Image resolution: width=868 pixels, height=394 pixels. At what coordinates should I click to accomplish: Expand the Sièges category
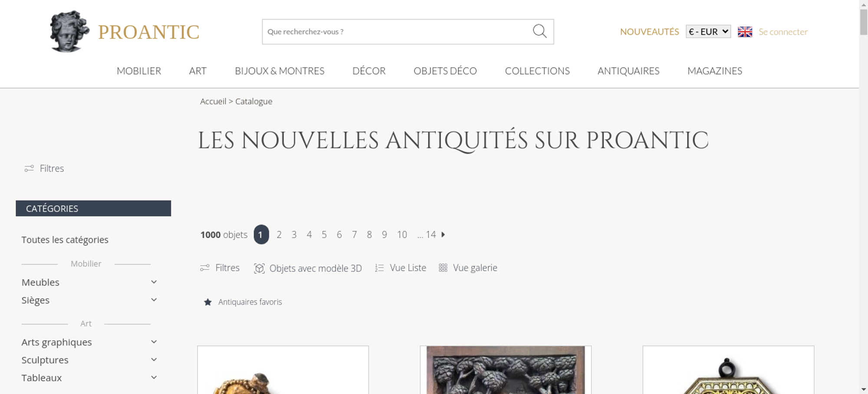point(154,300)
